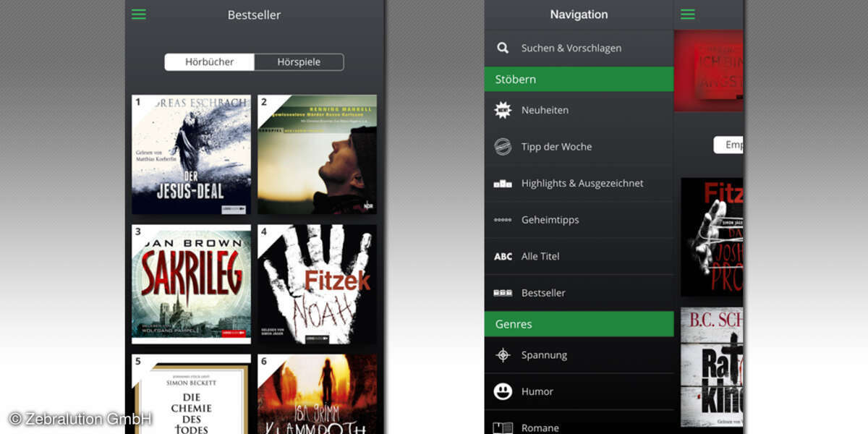Open B.C. Schiller cover in right screen
Image resolution: width=868 pixels, height=434 pixels.
tap(712, 367)
